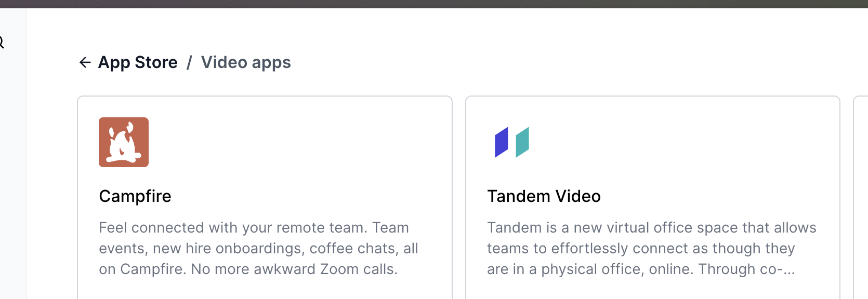Select the Tandem Video title text
The height and width of the screenshot is (299, 868).
coord(544,196)
